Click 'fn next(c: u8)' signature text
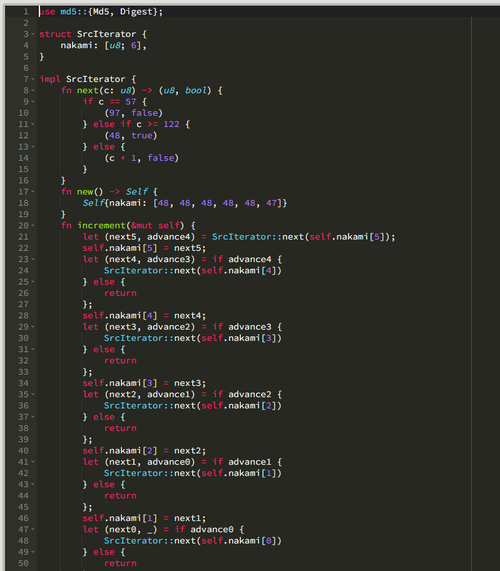 coord(98,90)
